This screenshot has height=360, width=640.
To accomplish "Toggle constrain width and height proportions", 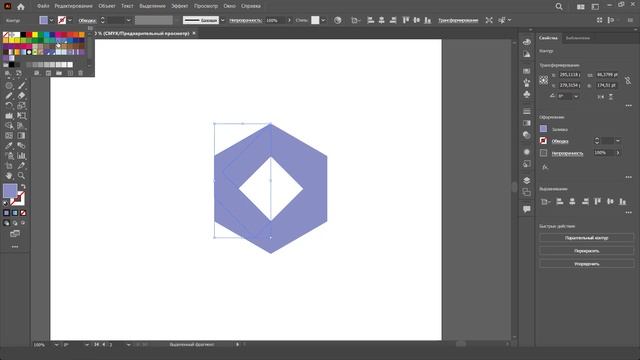I will (628, 80).
